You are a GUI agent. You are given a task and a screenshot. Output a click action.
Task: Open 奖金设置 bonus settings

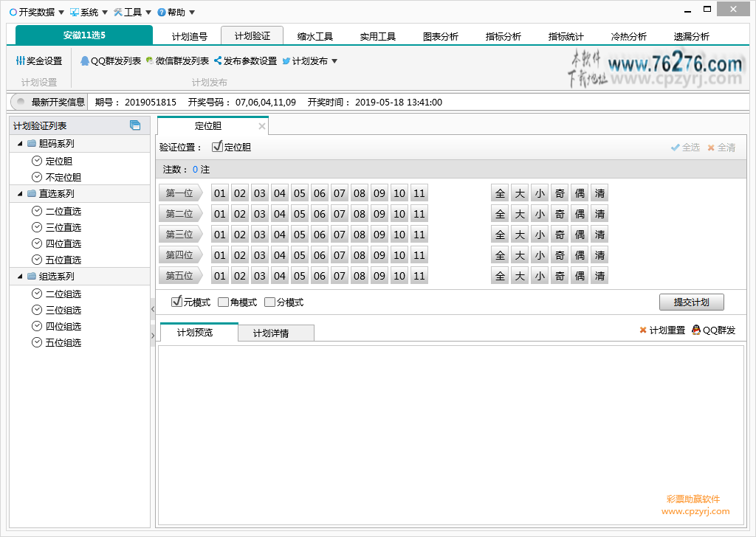click(39, 60)
